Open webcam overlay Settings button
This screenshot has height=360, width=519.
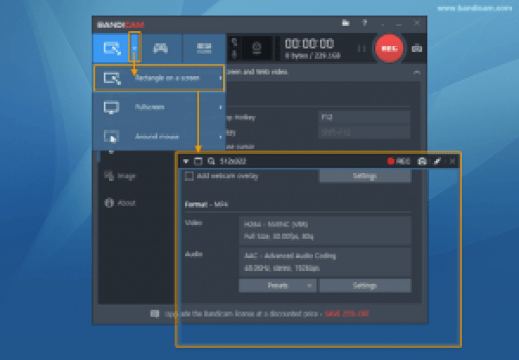pyautogui.click(x=365, y=176)
